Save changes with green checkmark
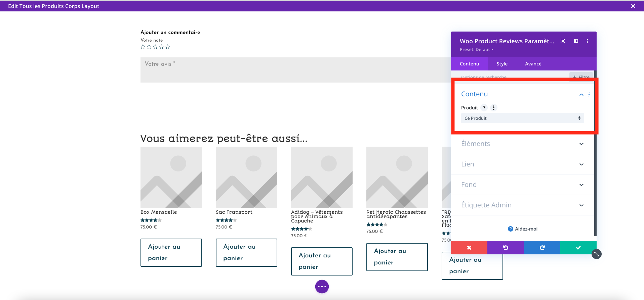The height and width of the screenshot is (300, 644). pos(578,248)
